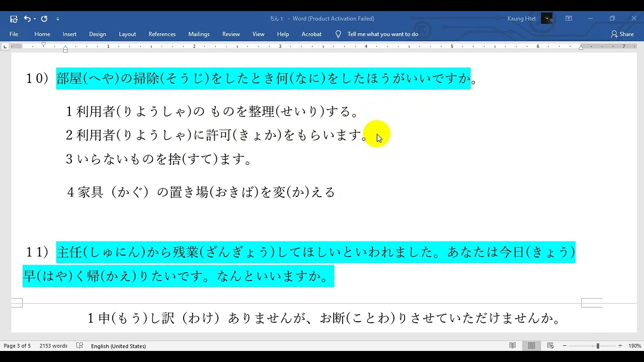The height and width of the screenshot is (362, 644).
Task: Click answer 4 '家具（かぐ）の置き場' line
Action: pos(201,192)
